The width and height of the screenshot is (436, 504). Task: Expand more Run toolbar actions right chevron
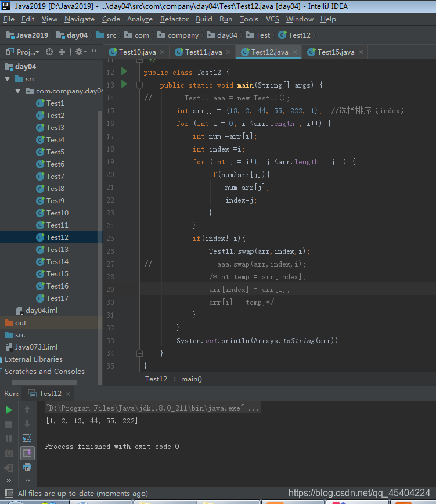pos(27,480)
